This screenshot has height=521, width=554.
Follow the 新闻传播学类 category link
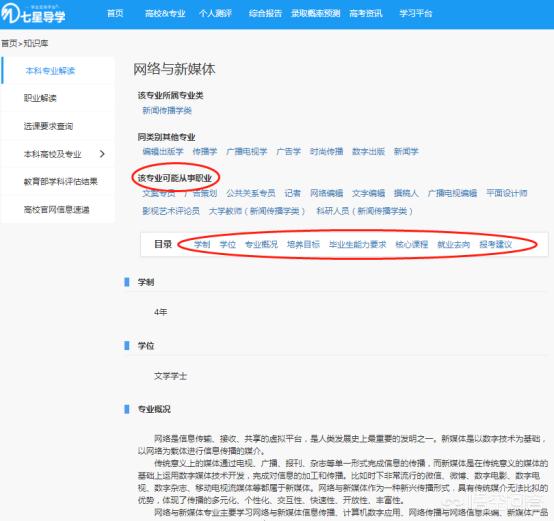pyautogui.click(x=167, y=111)
